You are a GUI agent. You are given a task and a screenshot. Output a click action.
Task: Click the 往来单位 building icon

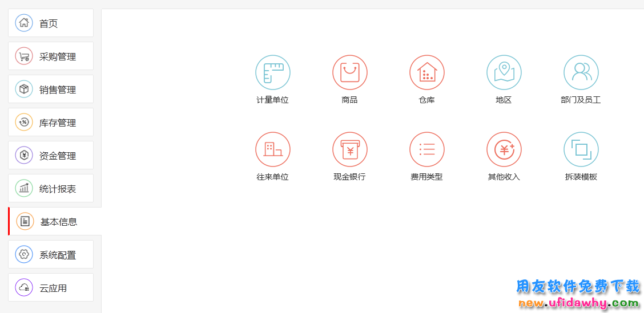point(272,149)
